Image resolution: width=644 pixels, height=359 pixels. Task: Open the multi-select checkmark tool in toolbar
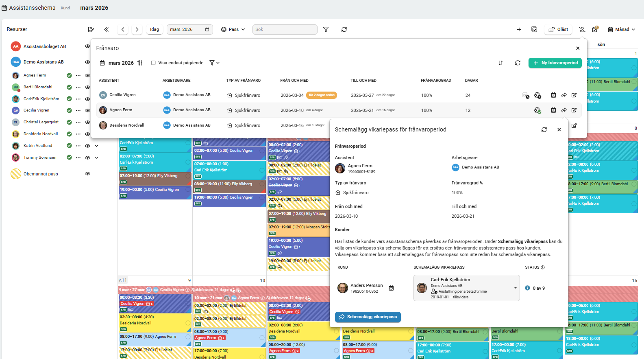click(x=534, y=29)
